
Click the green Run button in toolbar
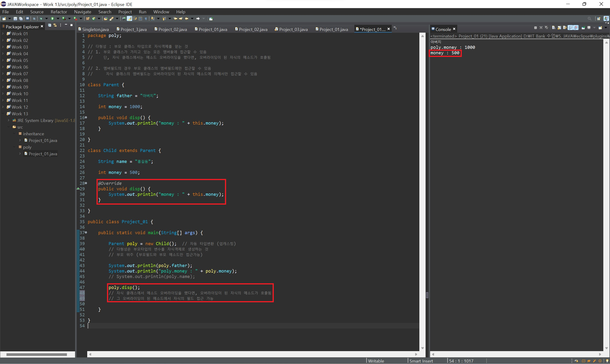[52, 19]
